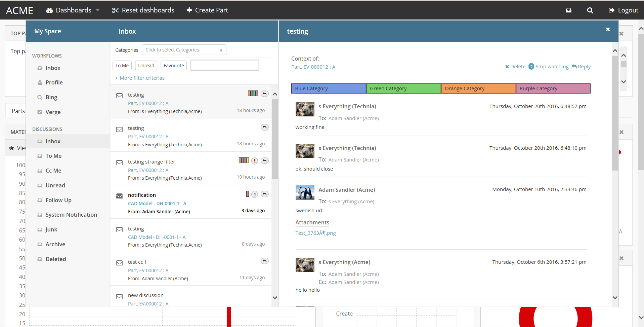Select the Orange Category swatch
The width and height of the screenshot is (644, 327).
tap(478, 88)
